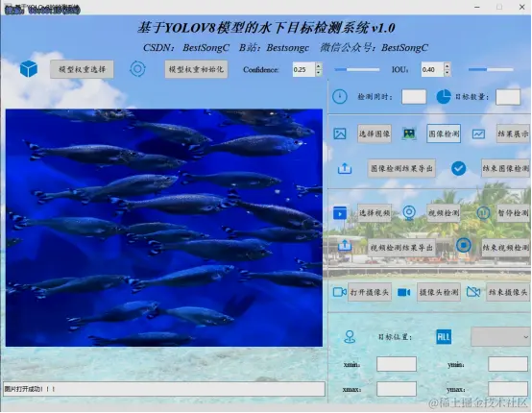Click the pause icon beside 暂停检测
532x413 pixels.
point(483,213)
